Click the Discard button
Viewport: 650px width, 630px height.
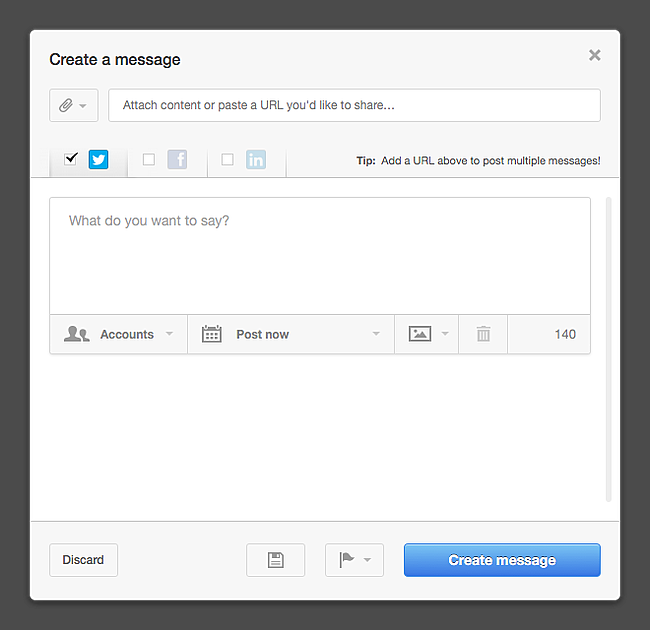pos(83,560)
